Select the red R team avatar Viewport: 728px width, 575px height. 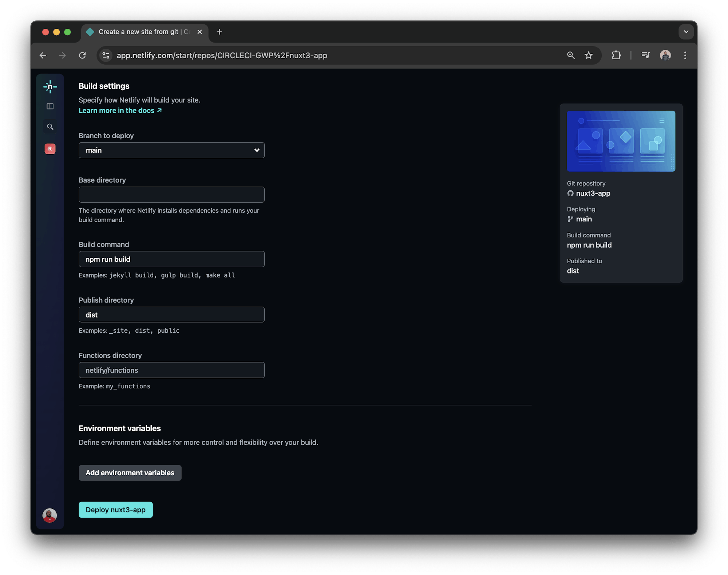[x=50, y=149]
